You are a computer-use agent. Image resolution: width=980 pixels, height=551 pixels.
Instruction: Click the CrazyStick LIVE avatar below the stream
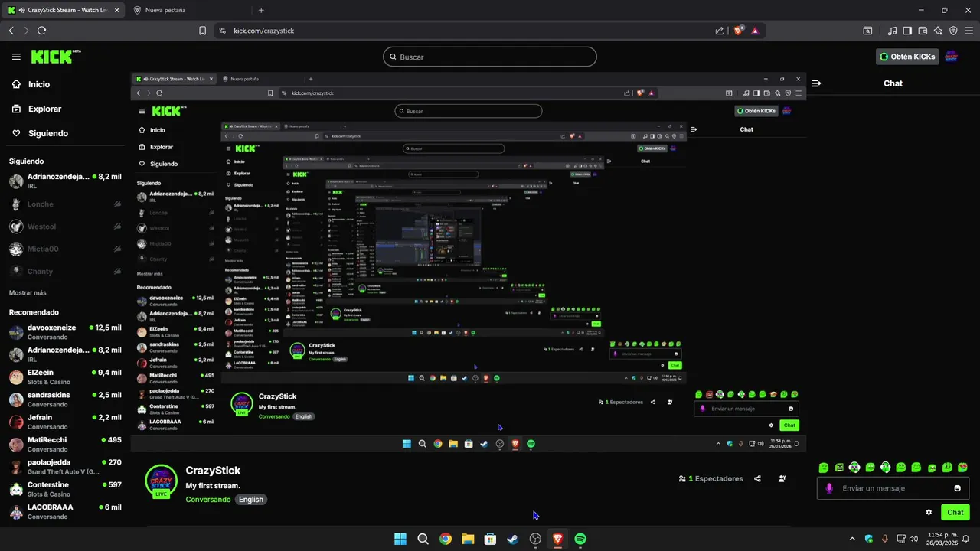[x=161, y=481]
